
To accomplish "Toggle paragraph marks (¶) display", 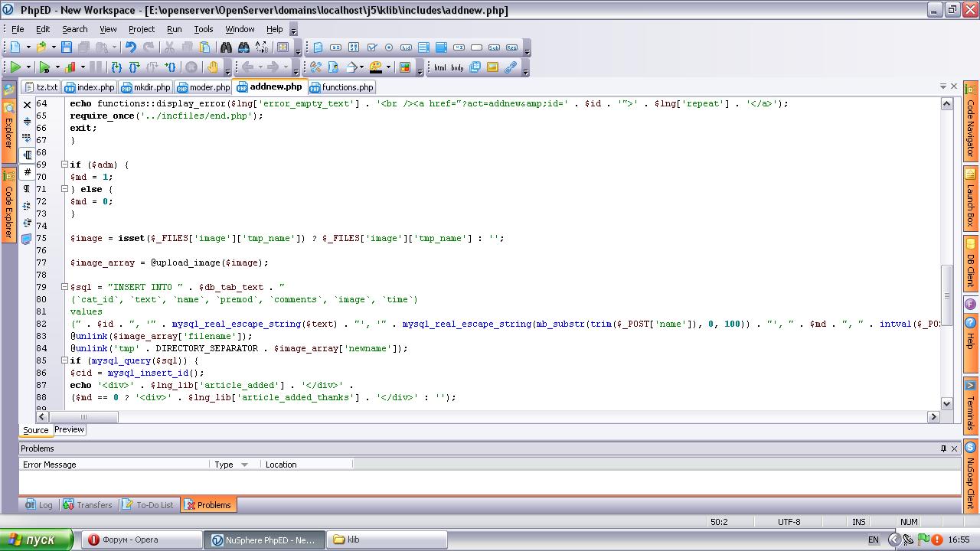I will coord(28,189).
